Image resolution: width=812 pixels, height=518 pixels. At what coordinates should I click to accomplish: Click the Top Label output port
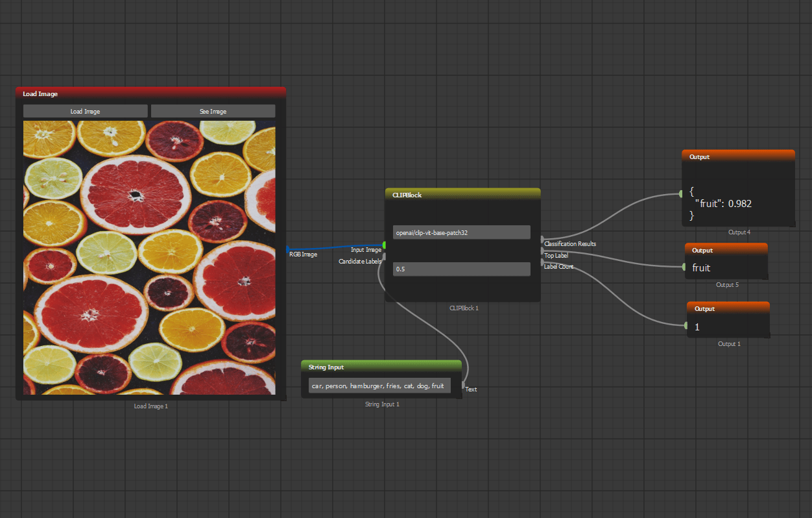(x=542, y=251)
